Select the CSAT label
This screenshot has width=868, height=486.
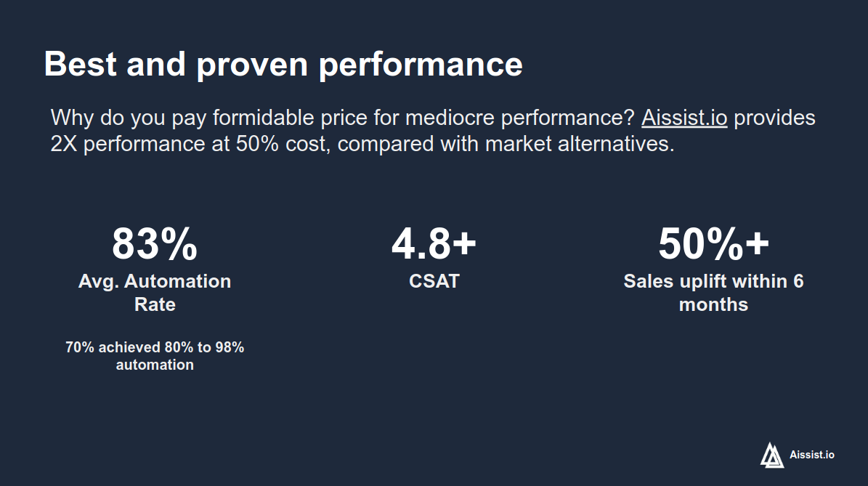point(434,281)
